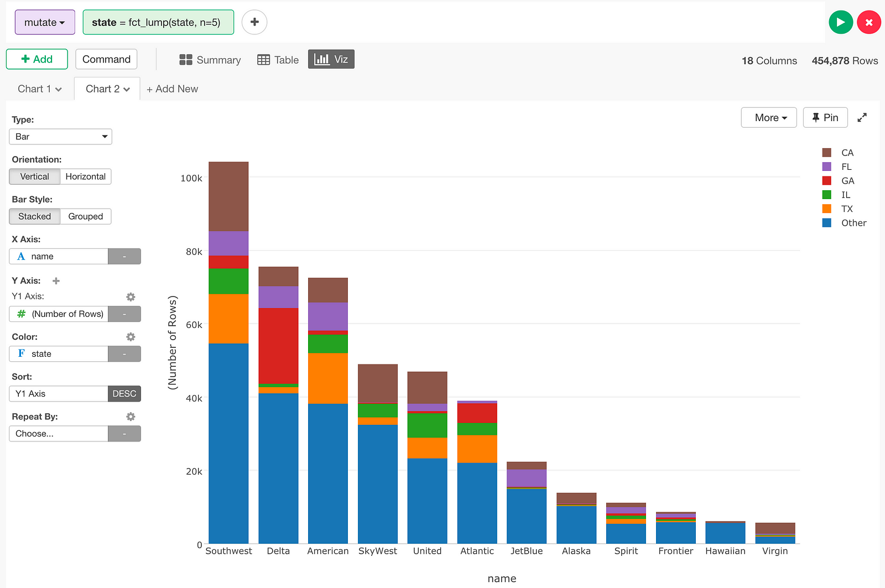This screenshot has height=588, width=885.
Task: Toggle DESC sort order
Action: click(x=124, y=394)
